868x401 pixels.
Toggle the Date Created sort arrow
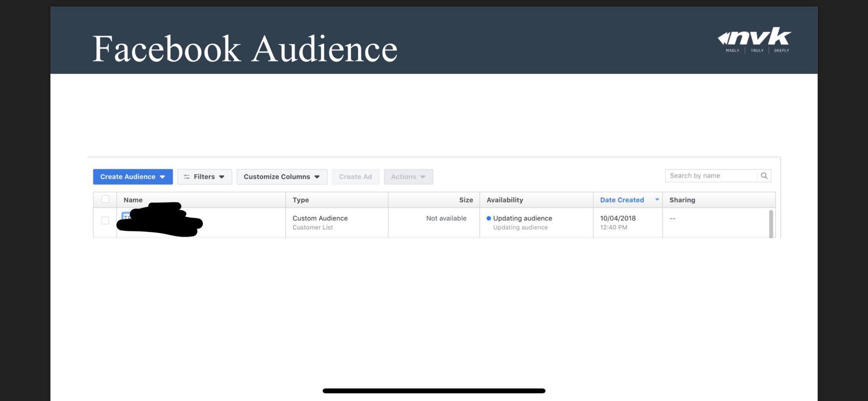pos(657,199)
